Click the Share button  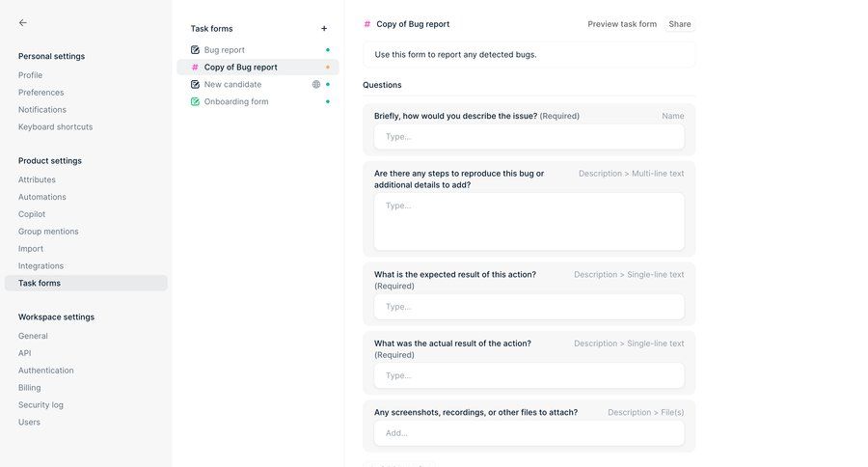tap(679, 24)
